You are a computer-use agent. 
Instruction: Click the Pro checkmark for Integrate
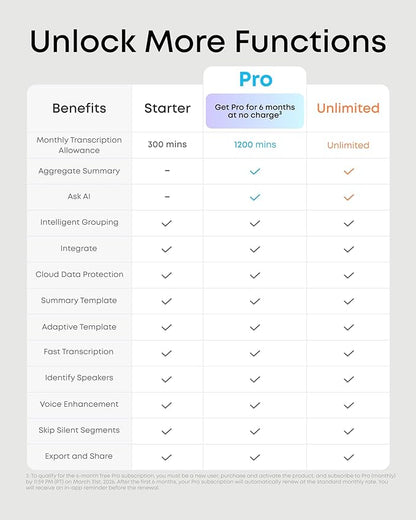tap(255, 249)
